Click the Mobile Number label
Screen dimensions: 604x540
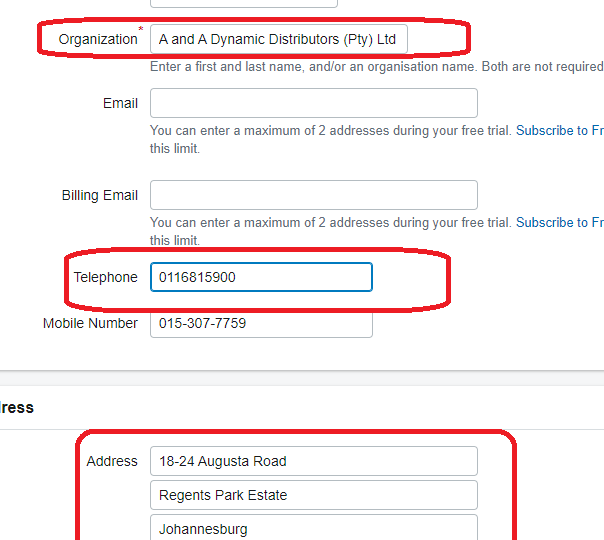[x=90, y=323]
